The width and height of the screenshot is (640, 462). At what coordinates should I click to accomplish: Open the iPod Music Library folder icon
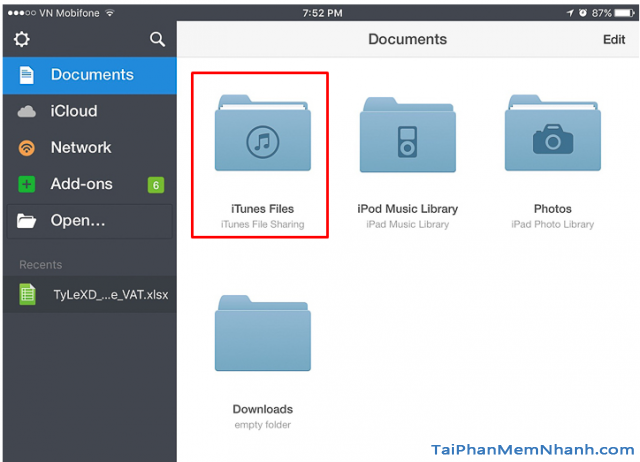pyautogui.click(x=407, y=135)
